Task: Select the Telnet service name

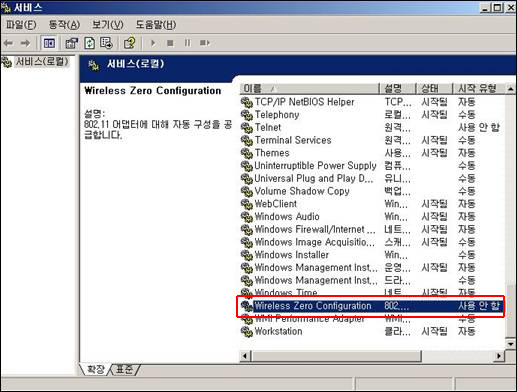Action: 268,127
